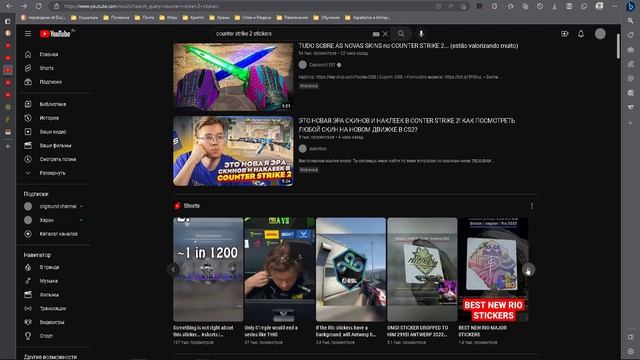The height and width of the screenshot is (360, 640).
Task: Click the YouTube search input field
Action: [292, 34]
